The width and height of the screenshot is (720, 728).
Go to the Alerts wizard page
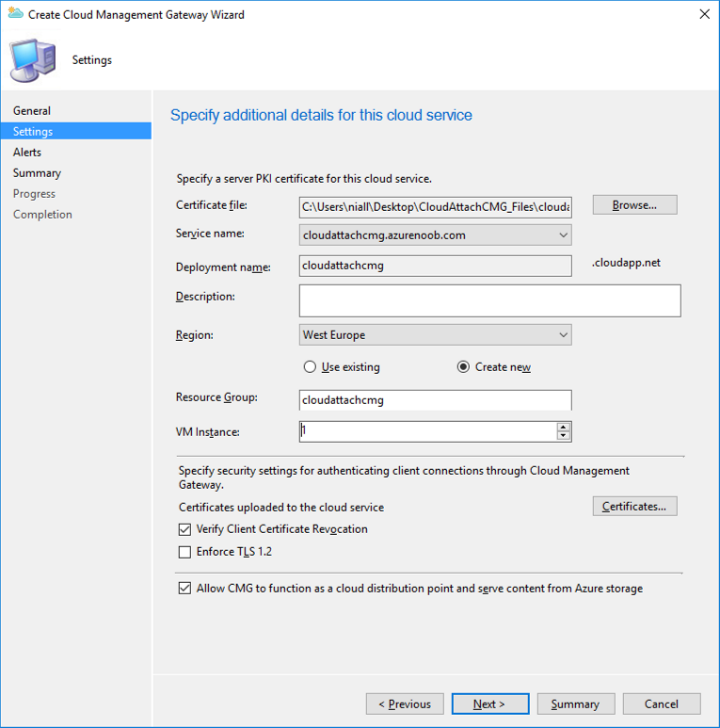27,152
